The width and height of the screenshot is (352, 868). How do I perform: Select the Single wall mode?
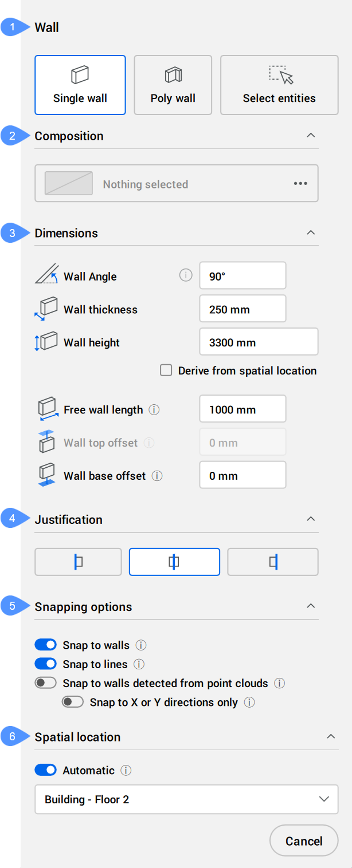[x=80, y=85]
